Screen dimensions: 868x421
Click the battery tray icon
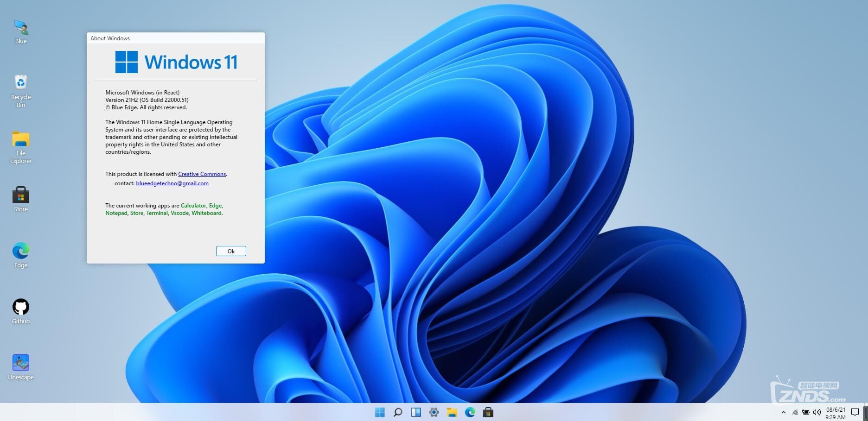[806, 412]
